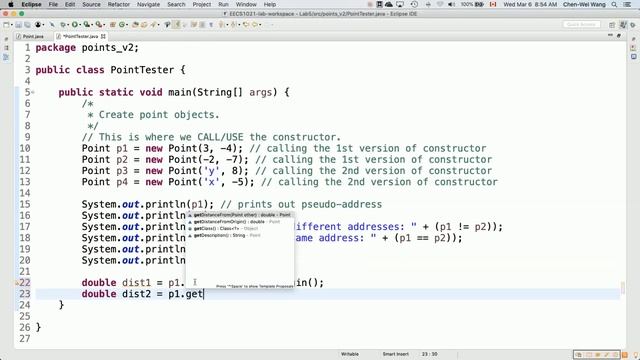Open the File menu
Image resolution: width=640 pixels, height=360 pixels.
(x=53, y=4)
